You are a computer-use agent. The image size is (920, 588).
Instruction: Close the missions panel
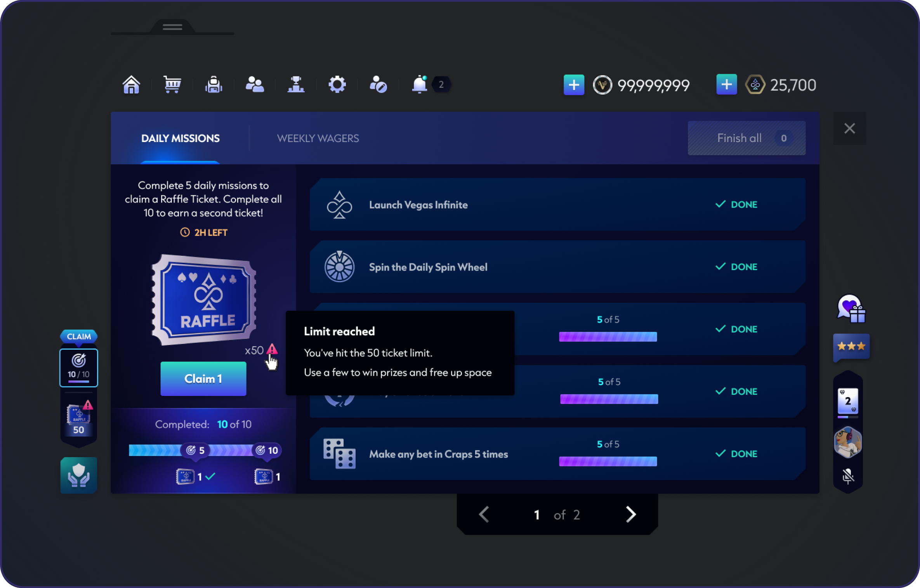[x=849, y=128]
